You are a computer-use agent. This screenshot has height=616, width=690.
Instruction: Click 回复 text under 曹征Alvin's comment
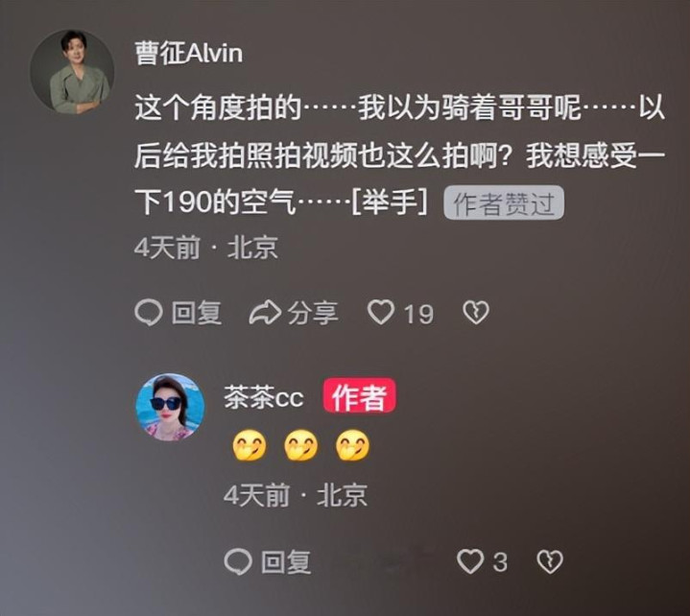tap(197, 313)
